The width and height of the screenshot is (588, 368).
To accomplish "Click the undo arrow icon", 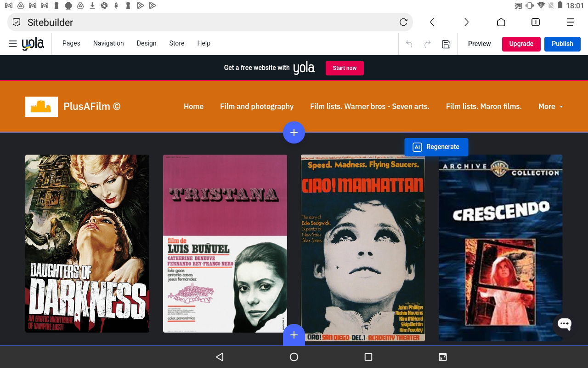I will pyautogui.click(x=409, y=44).
